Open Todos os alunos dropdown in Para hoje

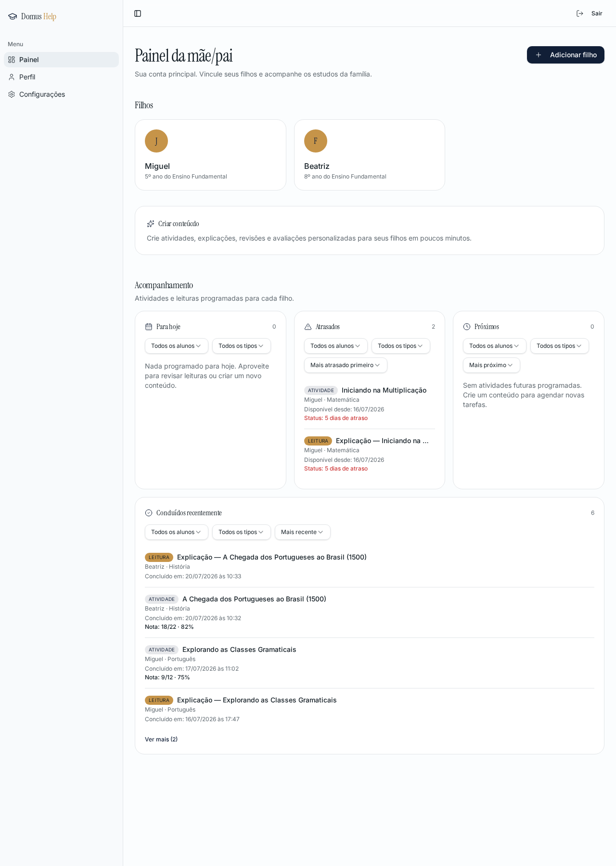[x=177, y=346]
